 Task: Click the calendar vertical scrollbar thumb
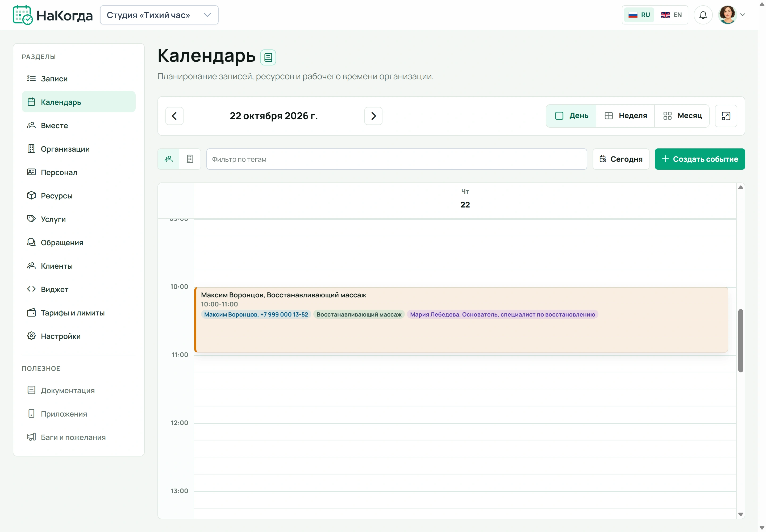pos(741,340)
